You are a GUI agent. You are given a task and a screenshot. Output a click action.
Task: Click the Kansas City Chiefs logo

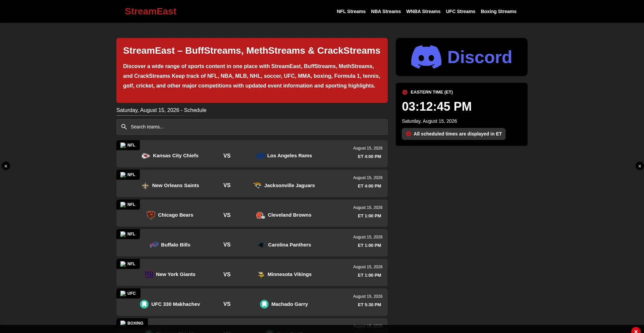146,156
